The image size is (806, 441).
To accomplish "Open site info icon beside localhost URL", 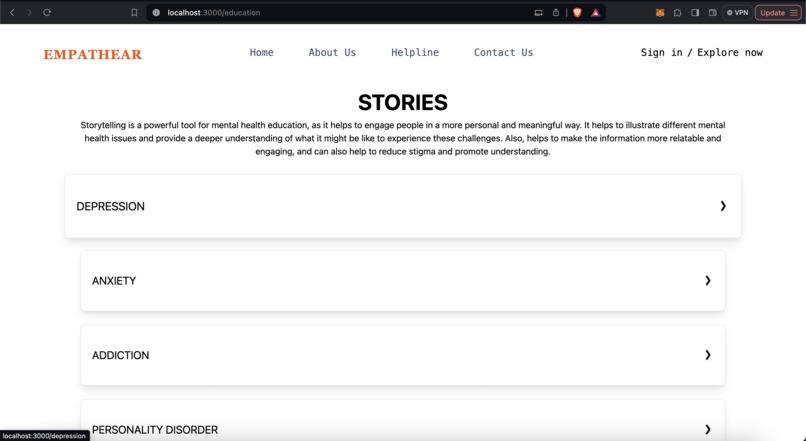I will coord(156,12).
